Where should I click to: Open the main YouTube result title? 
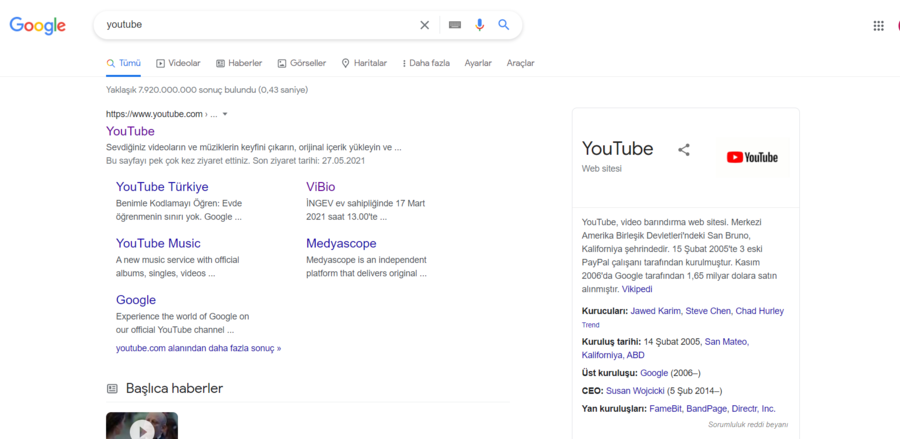click(130, 131)
